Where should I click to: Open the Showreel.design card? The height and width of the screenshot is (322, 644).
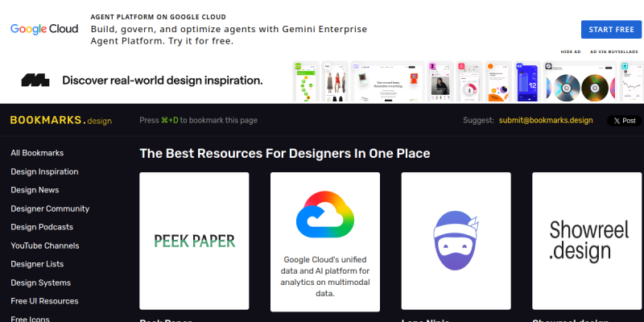[587, 241]
